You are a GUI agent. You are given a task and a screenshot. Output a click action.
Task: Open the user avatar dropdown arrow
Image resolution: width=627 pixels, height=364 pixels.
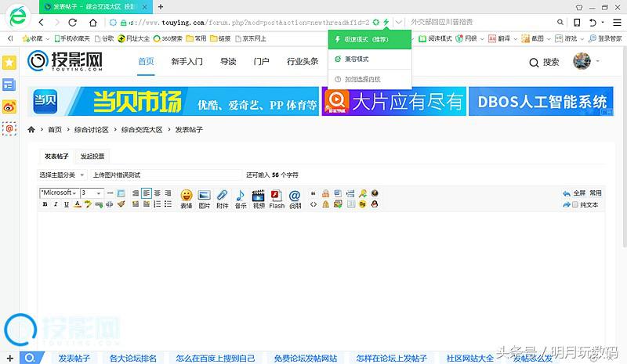598,61
